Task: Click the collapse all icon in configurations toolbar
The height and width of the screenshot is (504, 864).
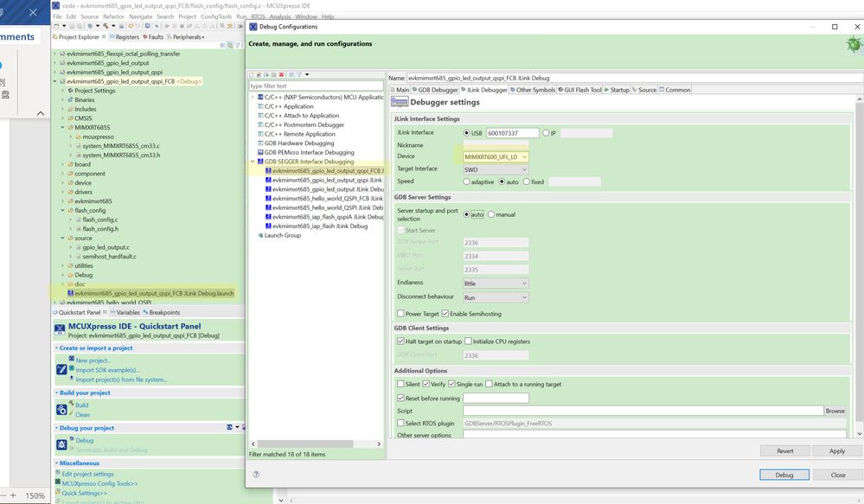Action: tap(291, 74)
